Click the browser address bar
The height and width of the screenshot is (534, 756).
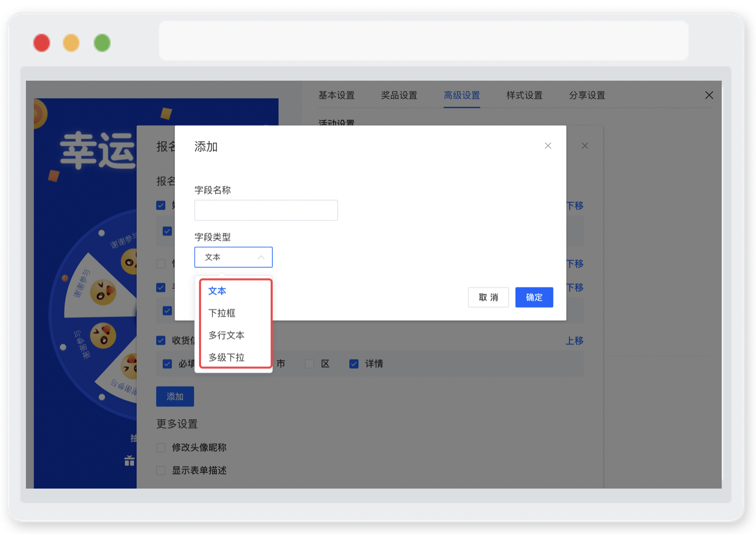(423, 40)
